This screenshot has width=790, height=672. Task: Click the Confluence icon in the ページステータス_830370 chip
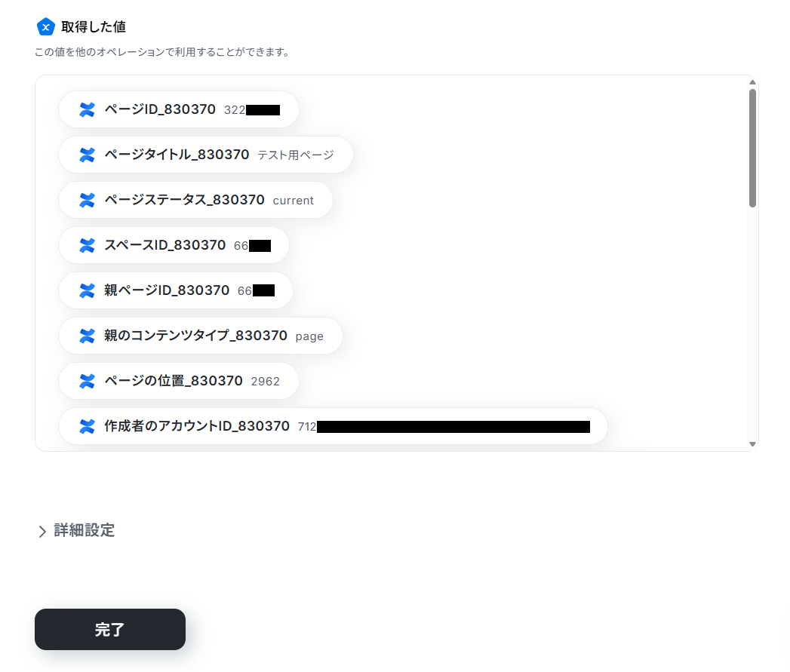coord(88,200)
